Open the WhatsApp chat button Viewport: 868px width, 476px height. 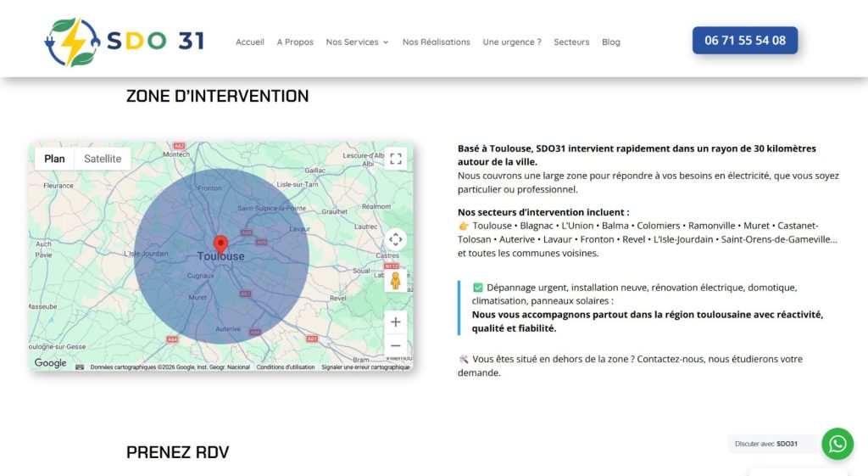point(837,444)
